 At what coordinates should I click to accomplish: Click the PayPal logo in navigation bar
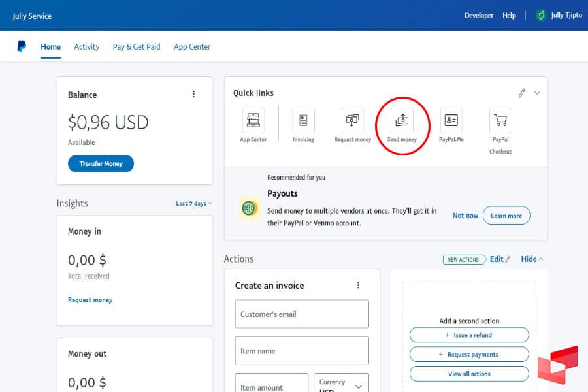(22, 46)
